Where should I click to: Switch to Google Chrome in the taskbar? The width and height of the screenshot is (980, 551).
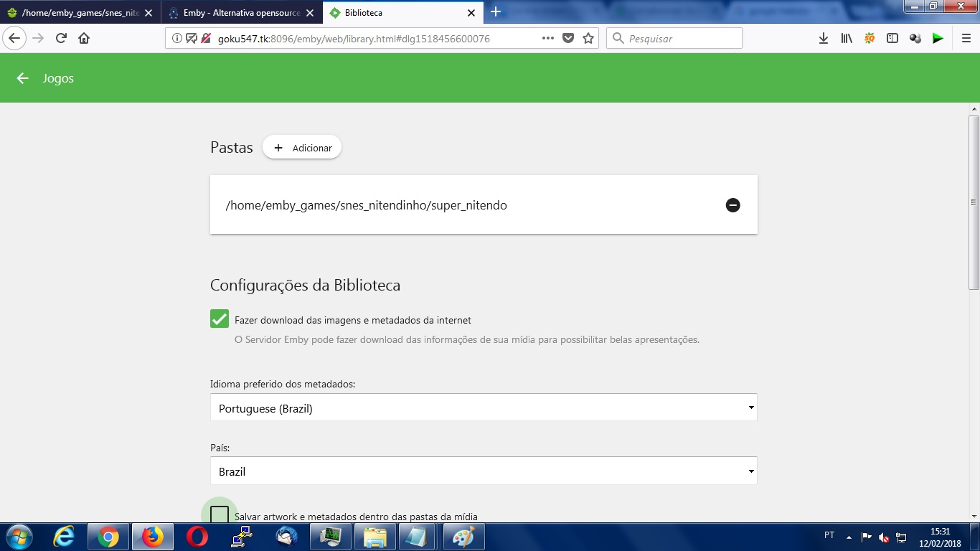point(108,537)
